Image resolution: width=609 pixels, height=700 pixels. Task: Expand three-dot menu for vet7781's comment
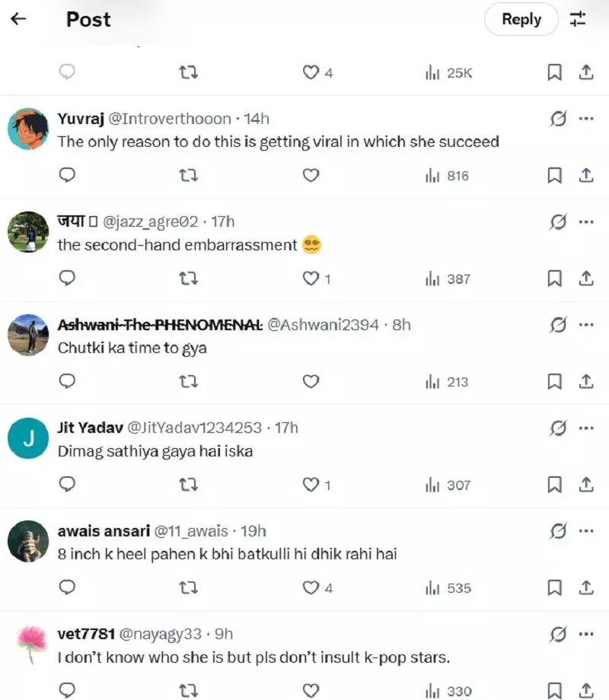pyautogui.click(x=586, y=634)
